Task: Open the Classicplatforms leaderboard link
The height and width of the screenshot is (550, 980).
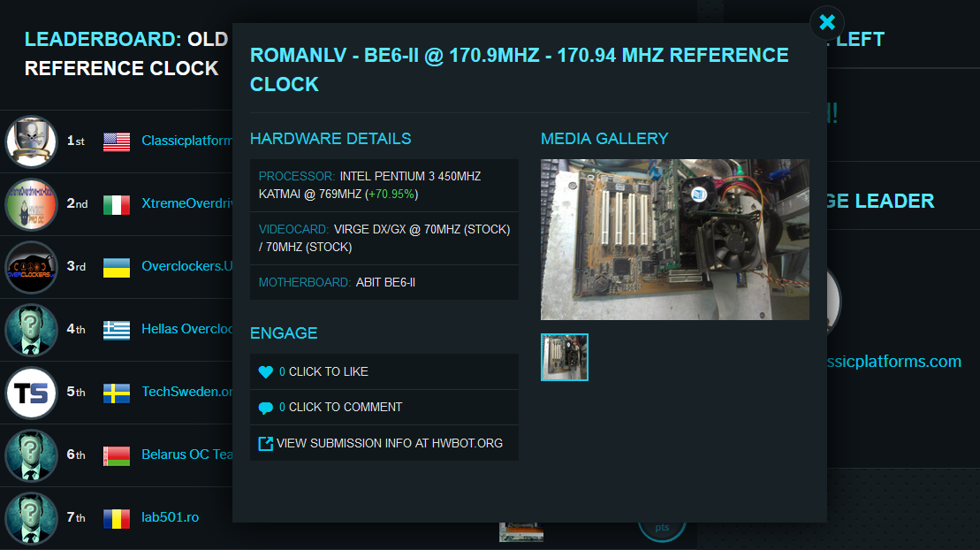Action: pyautogui.click(x=186, y=141)
